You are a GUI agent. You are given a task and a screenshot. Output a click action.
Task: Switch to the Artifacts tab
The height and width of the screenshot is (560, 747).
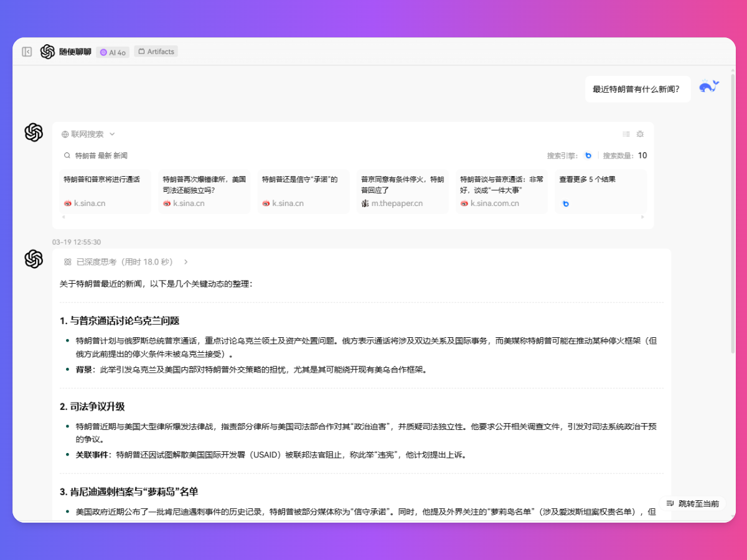click(x=156, y=52)
